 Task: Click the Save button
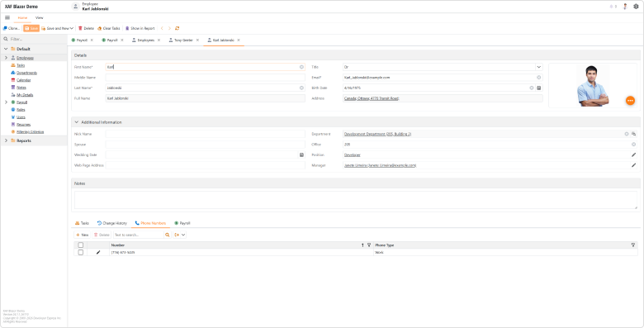31,28
